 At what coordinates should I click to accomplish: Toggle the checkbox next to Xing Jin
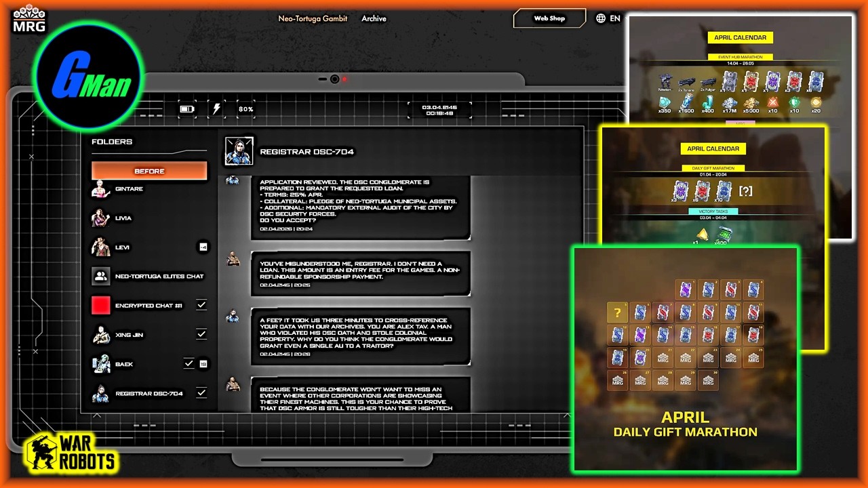pos(201,335)
